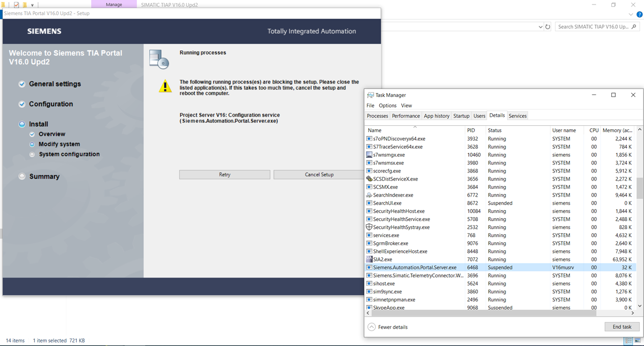Sort by the CPU column header
Image resolution: width=644 pixels, height=346 pixels.
coord(594,130)
